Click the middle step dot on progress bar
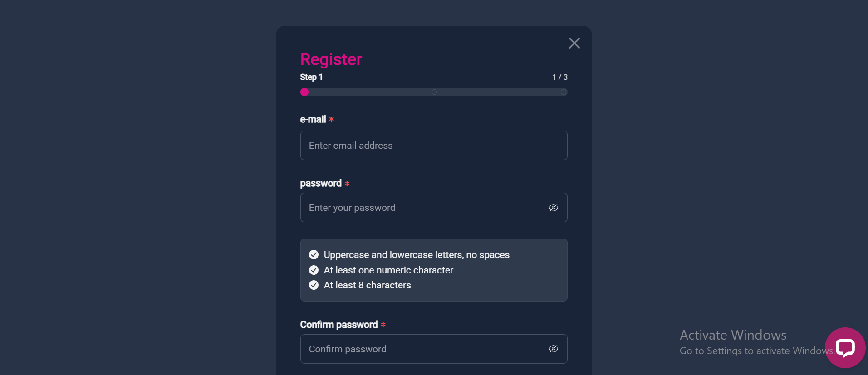 coord(434,92)
